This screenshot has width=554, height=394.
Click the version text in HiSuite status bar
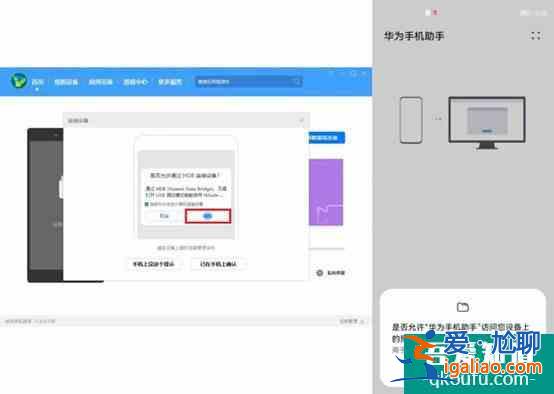[30, 321]
